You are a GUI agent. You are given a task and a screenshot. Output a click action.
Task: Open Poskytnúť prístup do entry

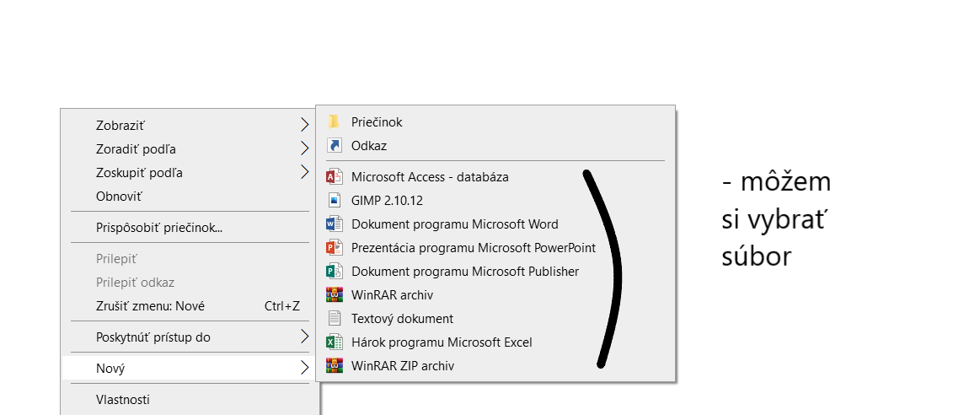click(190, 337)
